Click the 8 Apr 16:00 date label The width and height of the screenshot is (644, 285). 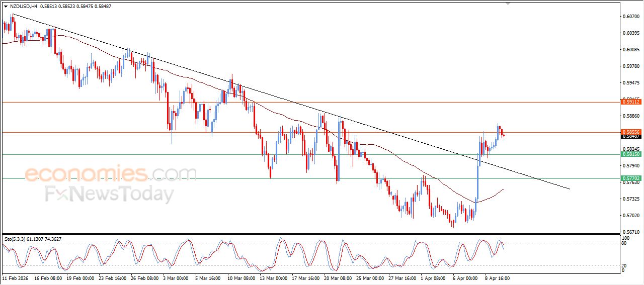(497, 277)
